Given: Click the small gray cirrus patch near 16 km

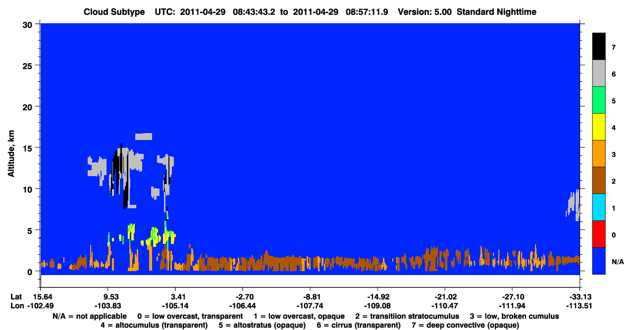Looking at the screenshot, I should pos(144,137).
